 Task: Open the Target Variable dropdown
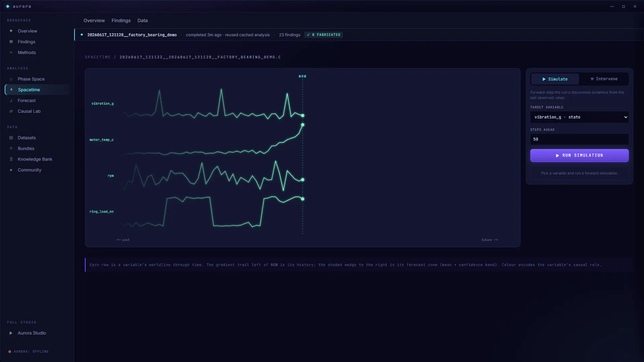579,117
